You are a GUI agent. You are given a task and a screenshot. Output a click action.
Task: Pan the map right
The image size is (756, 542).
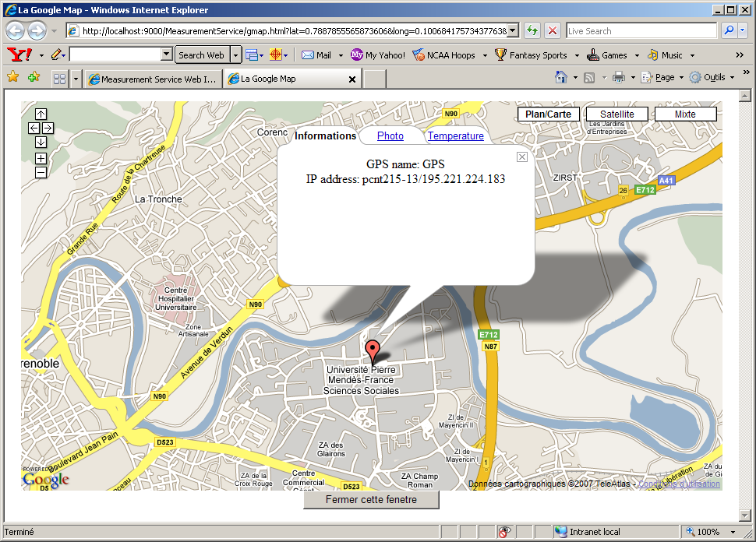[48, 128]
